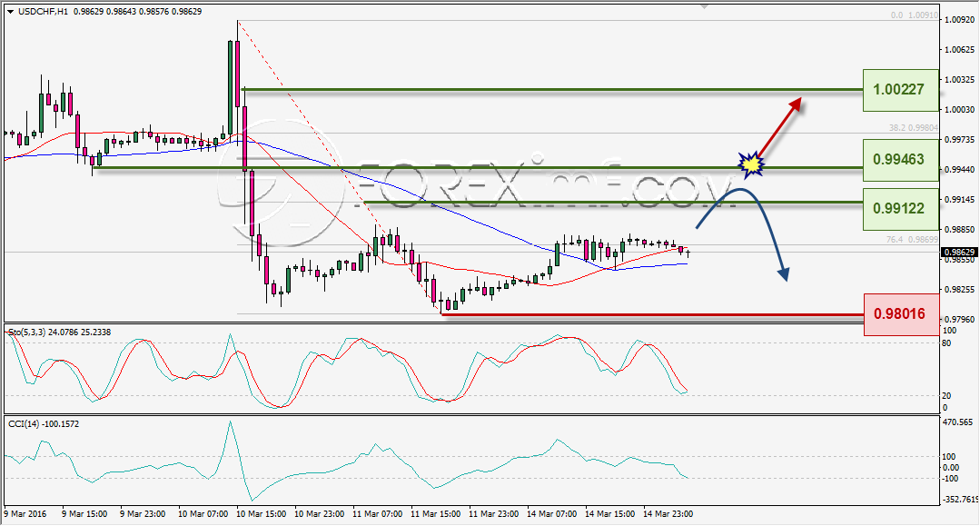Image resolution: width=980 pixels, height=526 pixels.
Task: Click the '9 Mar 15:00' time label
Action: click(x=84, y=514)
